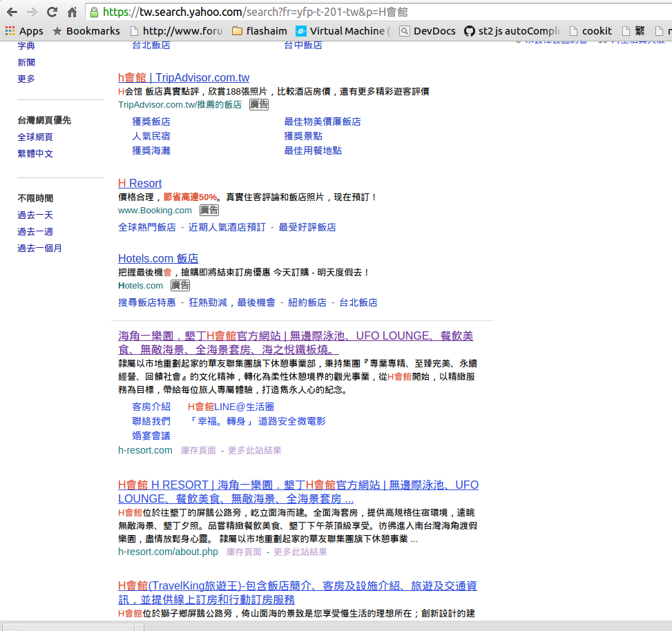The width and height of the screenshot is (672, 631).
Task: Open the h會館 | TripAdvisor.com.tw ad result
Action: click(x=184, y=77)
